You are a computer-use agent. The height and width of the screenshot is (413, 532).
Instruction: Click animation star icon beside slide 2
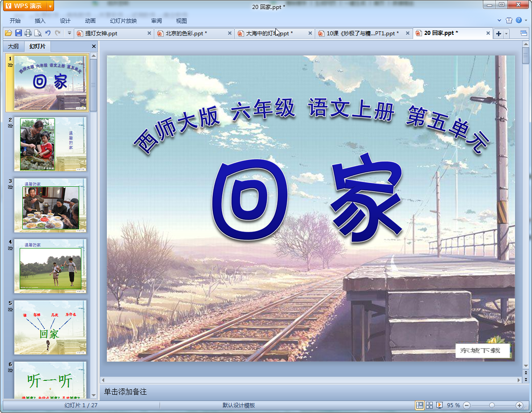click(10, 126)
